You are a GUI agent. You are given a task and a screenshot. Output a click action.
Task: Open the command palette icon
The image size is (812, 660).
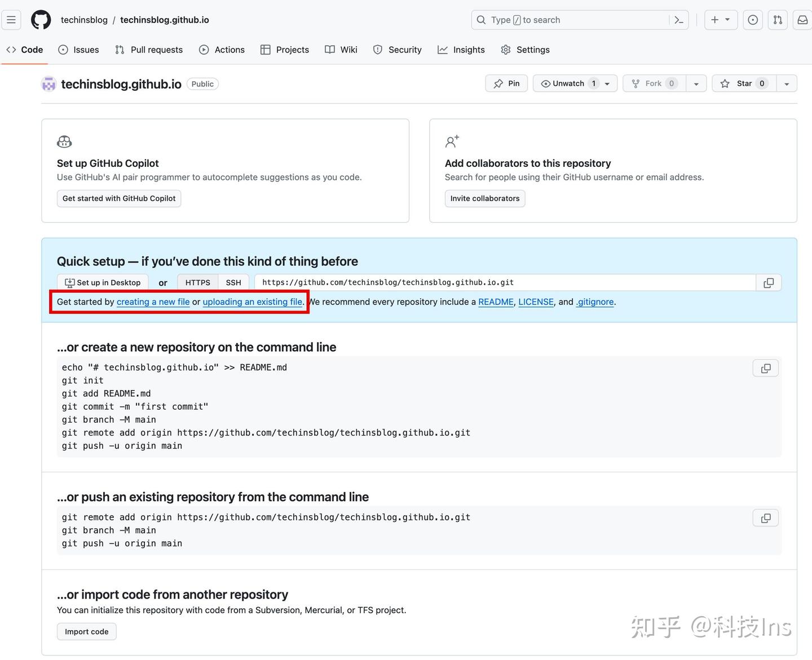tap(679, 20)
